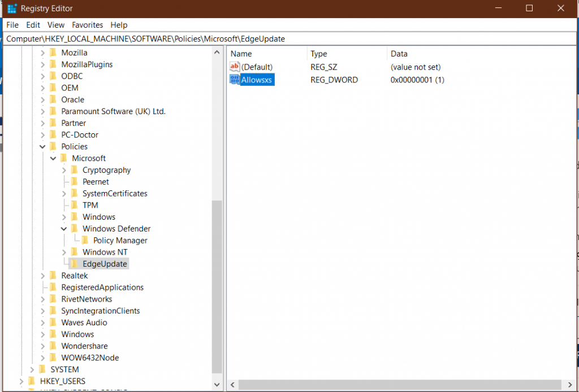
Task: Click the Allowsxs value name
Action: [x=256, y=80]
